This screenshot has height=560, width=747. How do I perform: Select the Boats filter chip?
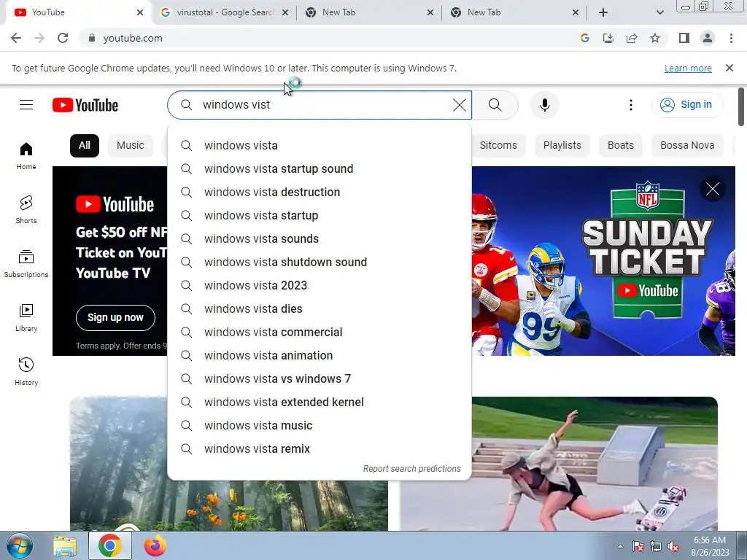point(620,145)
